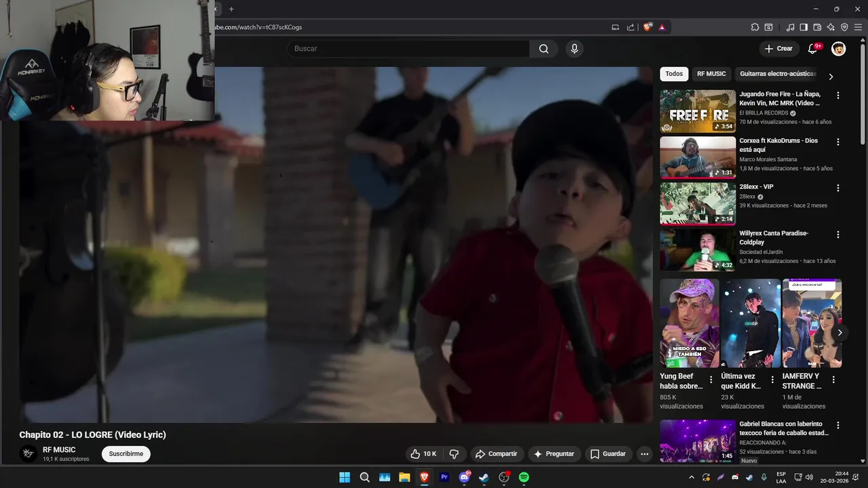Screen dimensions: 868x488
Task: Open Adobe Premiere Pro from the taskbar
Action: click(445, 477)
